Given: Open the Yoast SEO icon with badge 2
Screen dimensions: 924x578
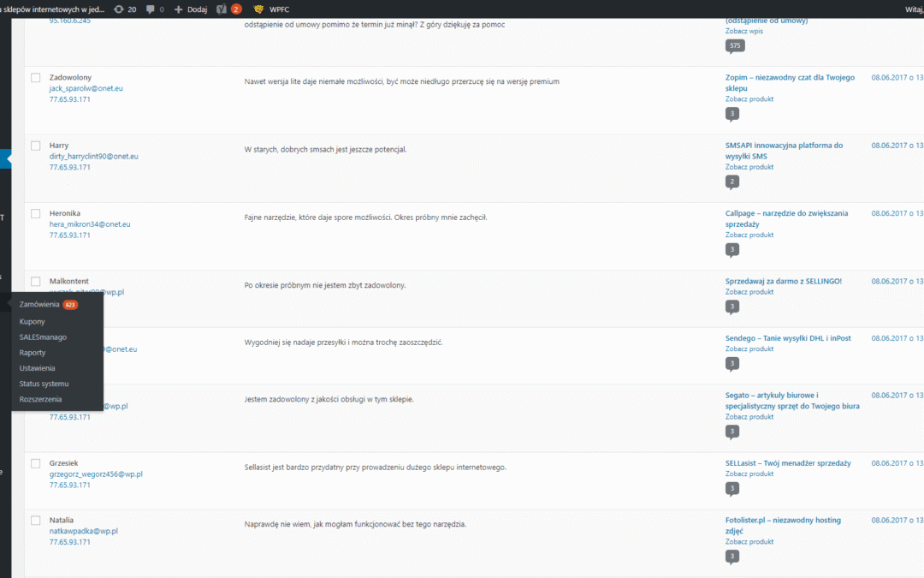Looking at the screenshot, I should [228, 9].
